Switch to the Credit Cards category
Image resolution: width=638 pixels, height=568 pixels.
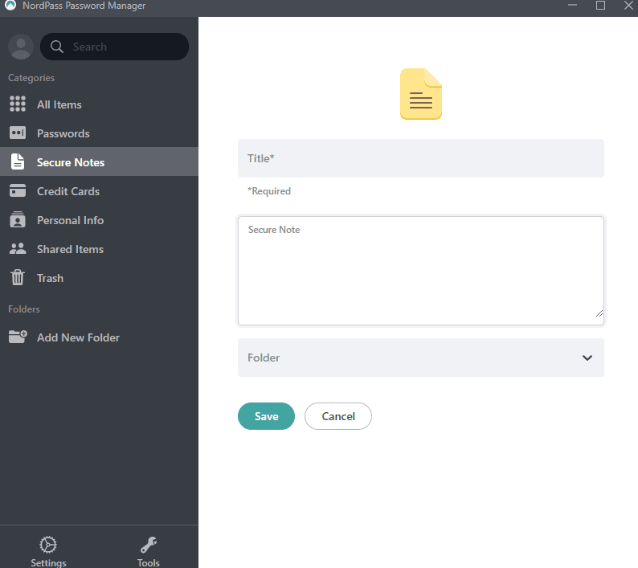pos(99,191)
